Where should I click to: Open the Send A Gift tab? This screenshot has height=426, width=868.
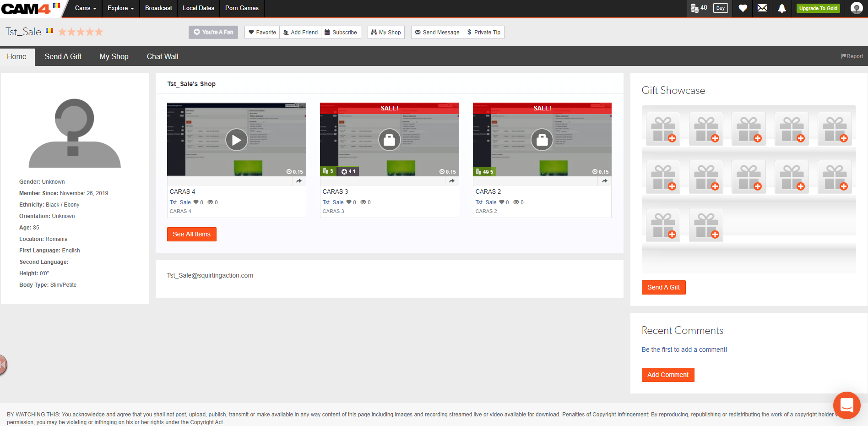(63, 57)
